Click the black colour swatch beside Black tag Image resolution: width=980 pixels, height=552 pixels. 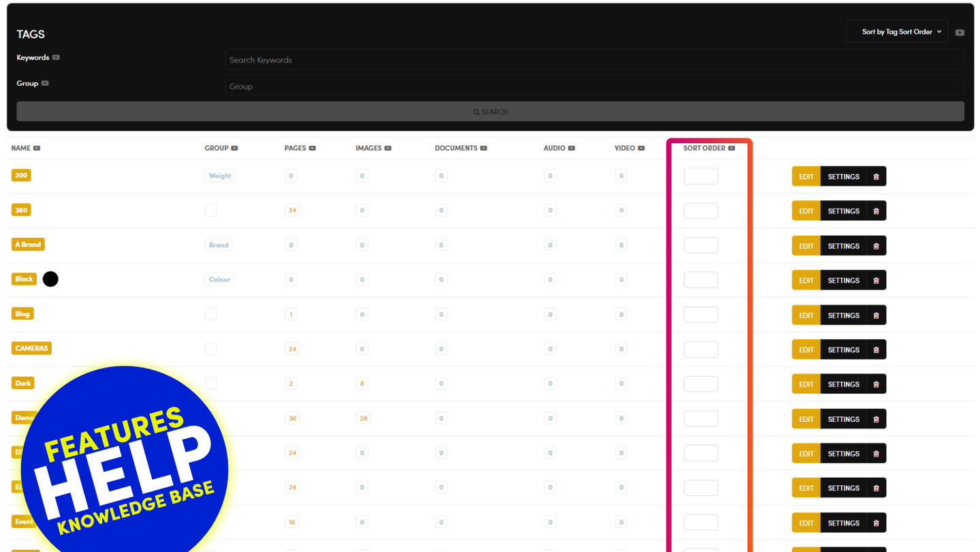pos(50,279)
